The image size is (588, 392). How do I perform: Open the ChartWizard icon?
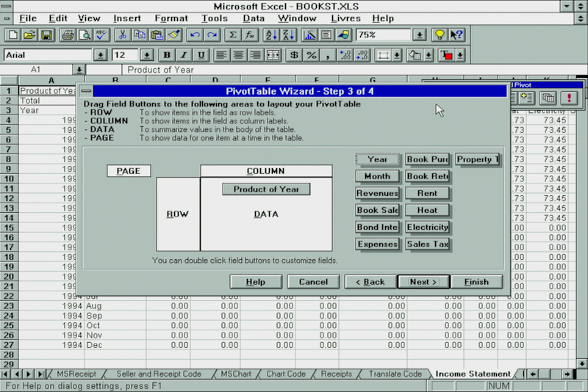309,35
